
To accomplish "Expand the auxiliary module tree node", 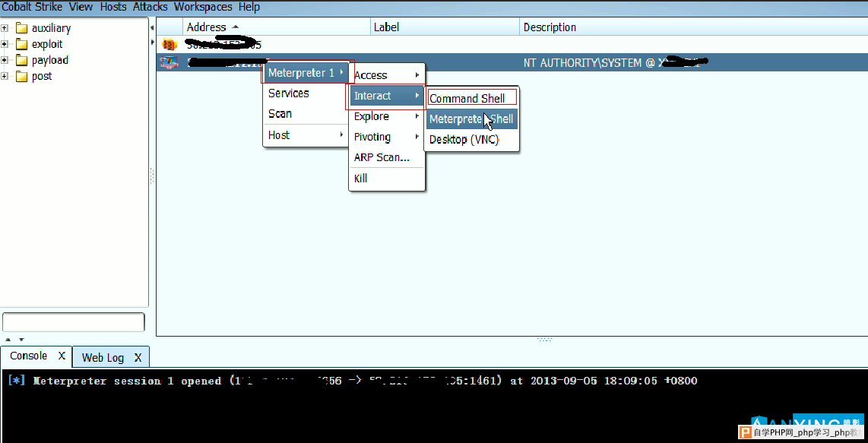I will click(5, 28).
